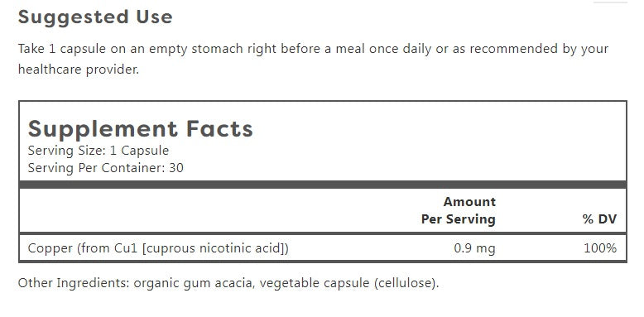644x317 pixels.
Task: Click the phrase 'cuprous nicotinic acid'
Action: point(215,248)
